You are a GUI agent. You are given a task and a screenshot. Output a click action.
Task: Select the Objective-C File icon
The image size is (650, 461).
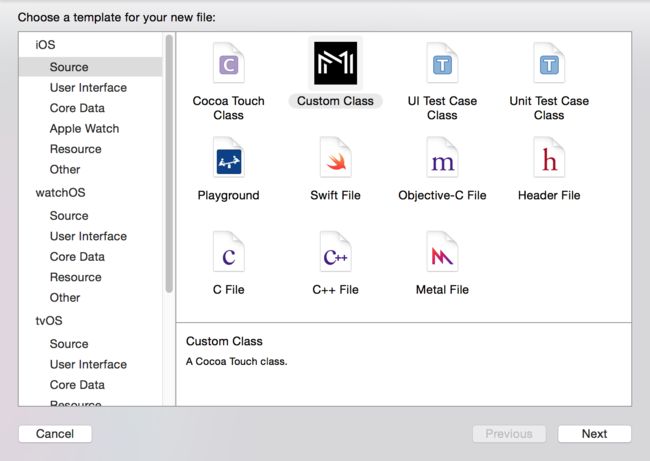442,158
